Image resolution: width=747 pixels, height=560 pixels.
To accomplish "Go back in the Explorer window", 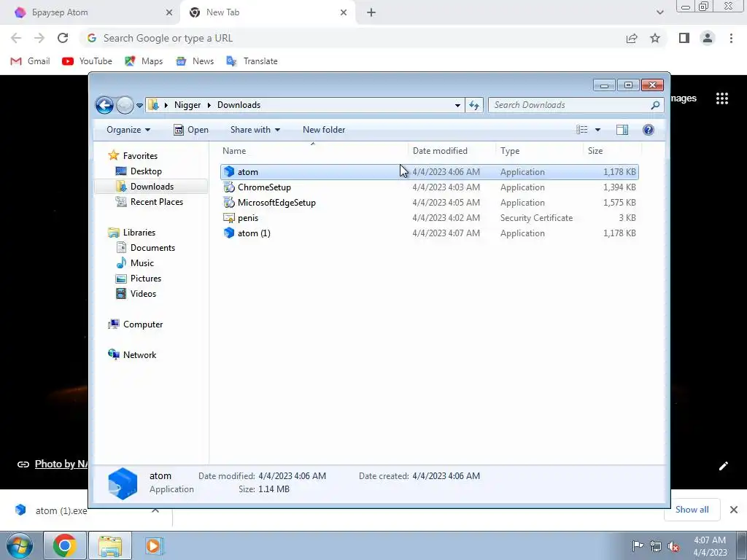I will pyautogui.click(x=104, y=105).
